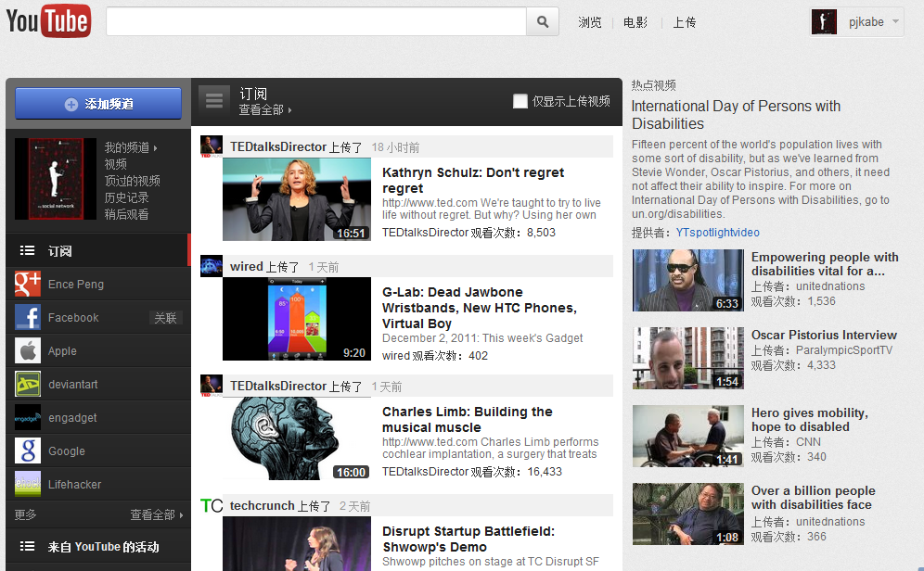
Task: Open 顶过的视频 link
Action: click(x=132, y=181)
